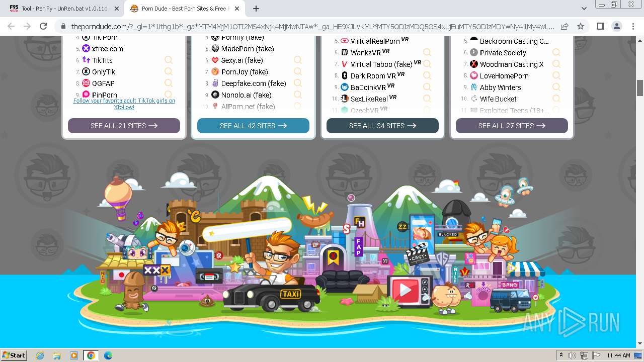The height and width of the screenshot is (362, 644).
Task: Open the share page icon in address bar
Action: [x=565, y=26]
